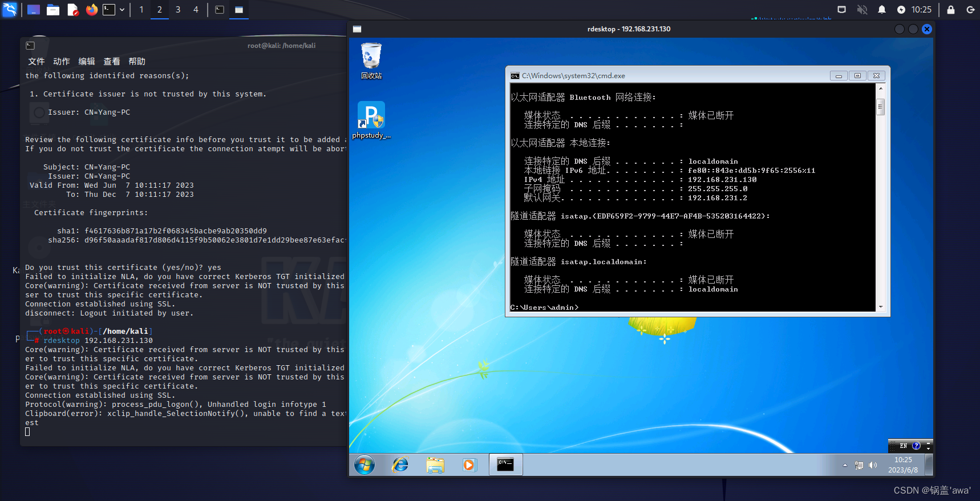Open the terminal emulator panel icon

109,10
